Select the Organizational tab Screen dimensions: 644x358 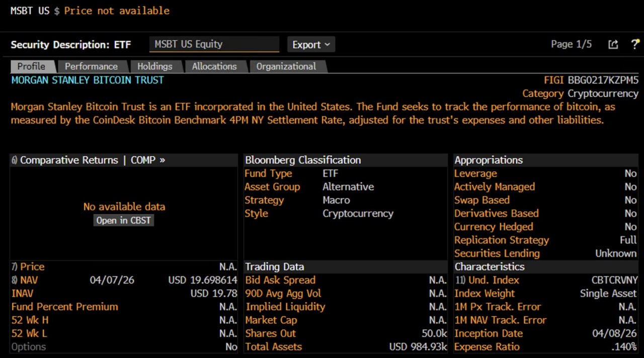point(286,66)
